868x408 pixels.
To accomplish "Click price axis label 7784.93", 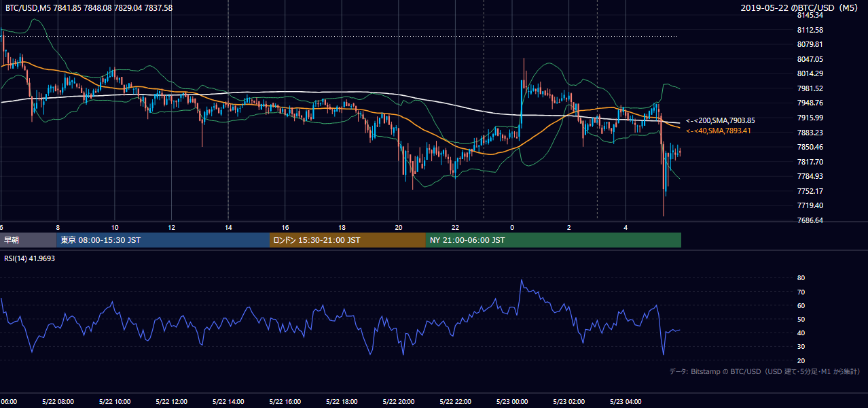I will tap(810, 176).
